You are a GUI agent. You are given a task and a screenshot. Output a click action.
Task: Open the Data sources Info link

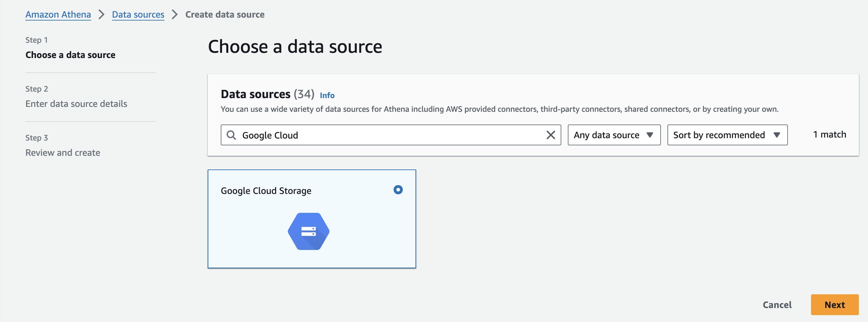327,95
